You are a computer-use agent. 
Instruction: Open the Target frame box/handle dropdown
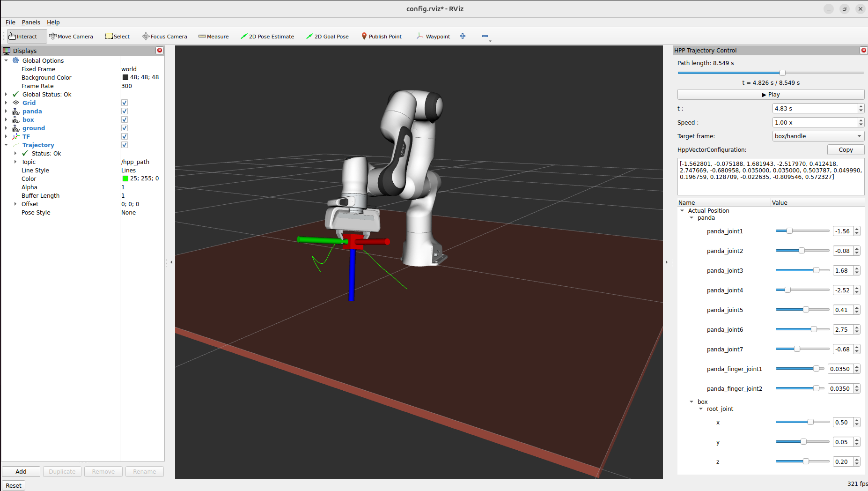tap(818, 136)
